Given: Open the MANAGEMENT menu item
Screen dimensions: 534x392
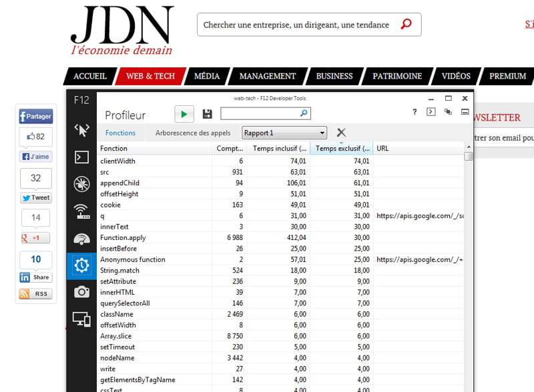Looking at the screenshot, I should tap(268, 76).
